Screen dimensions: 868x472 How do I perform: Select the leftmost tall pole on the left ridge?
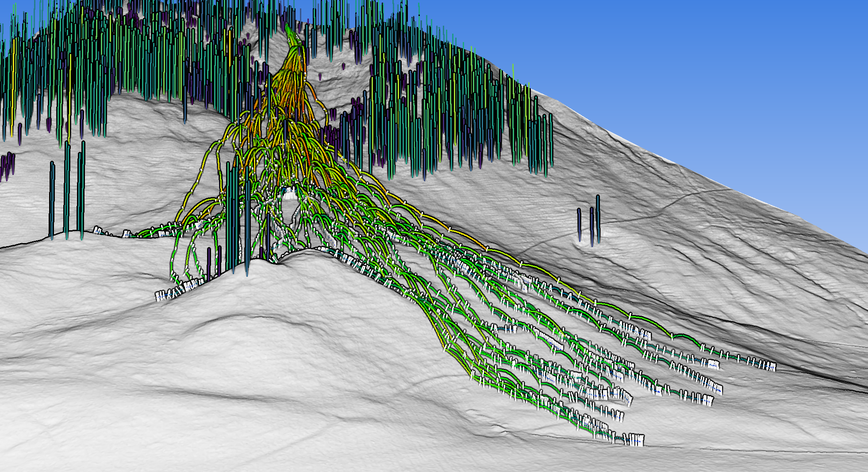point(52,199)
